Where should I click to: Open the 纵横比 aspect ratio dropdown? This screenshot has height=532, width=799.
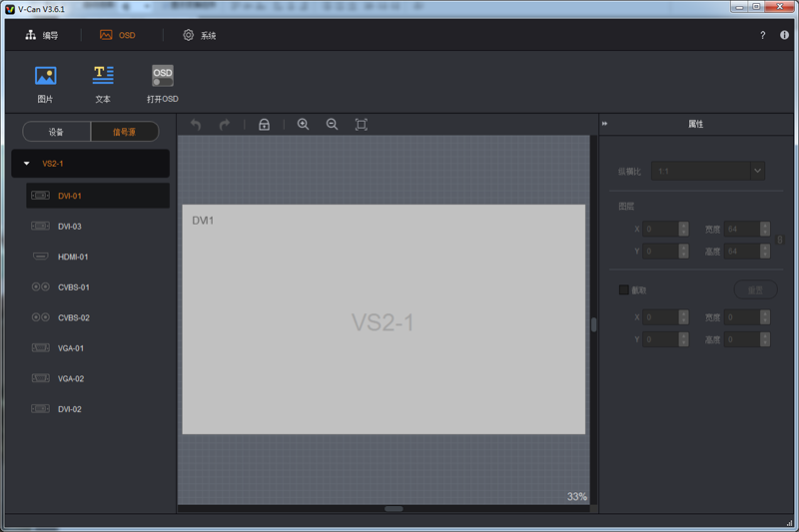click(x=756, y=171)
